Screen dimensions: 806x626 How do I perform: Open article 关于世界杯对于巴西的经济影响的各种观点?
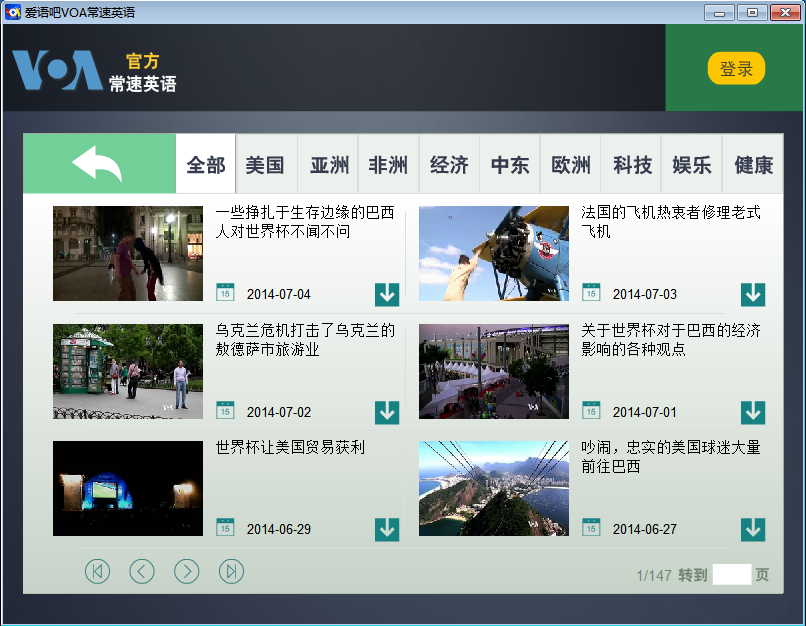click(x=671, y=339)
